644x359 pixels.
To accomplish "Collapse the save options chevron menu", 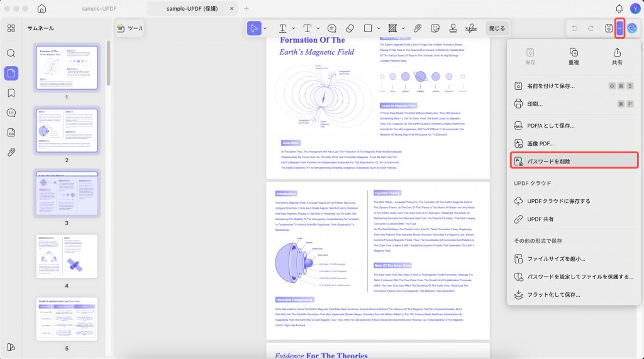I will click(x=619, y=28).
